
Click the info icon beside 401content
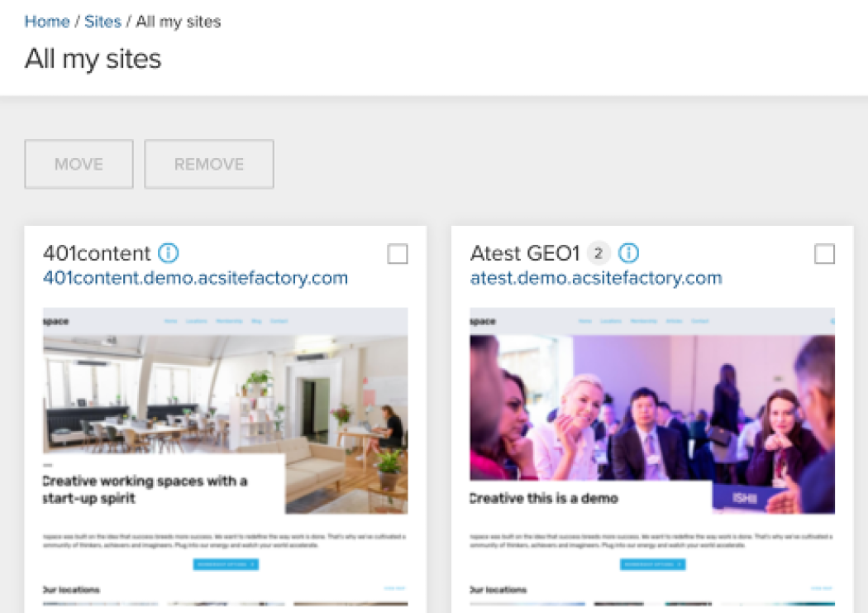[x=169, y=253]
